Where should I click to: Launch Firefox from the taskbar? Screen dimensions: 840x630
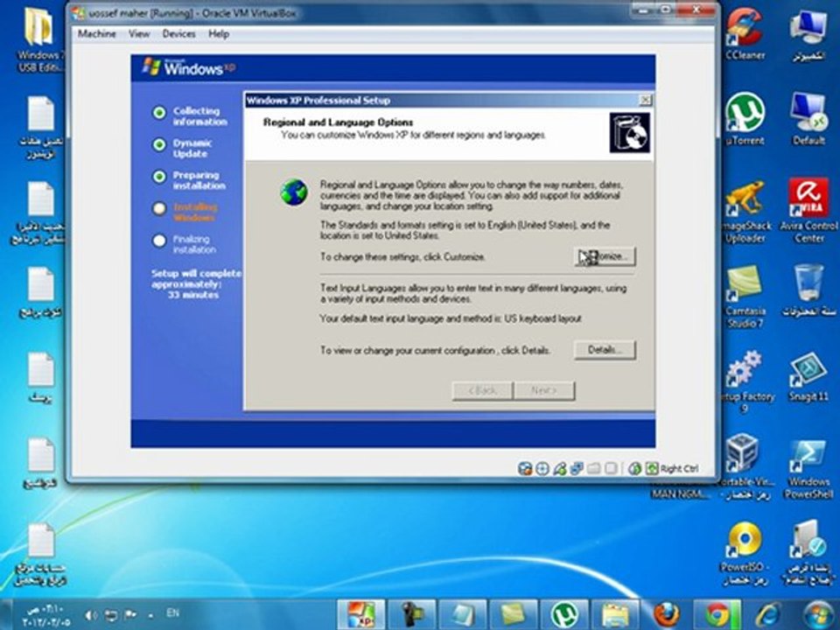[x=666, y=614]
